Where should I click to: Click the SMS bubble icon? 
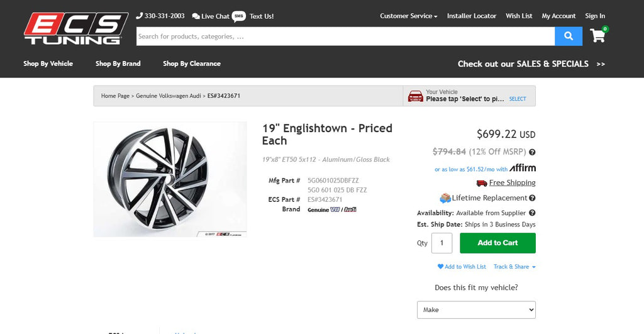tap(238, 16)
